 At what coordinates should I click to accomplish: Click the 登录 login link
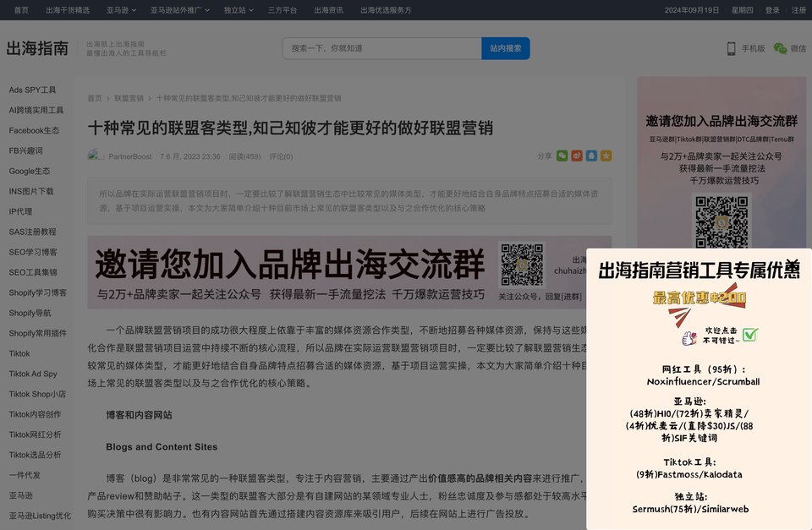(x=772, y=10)
